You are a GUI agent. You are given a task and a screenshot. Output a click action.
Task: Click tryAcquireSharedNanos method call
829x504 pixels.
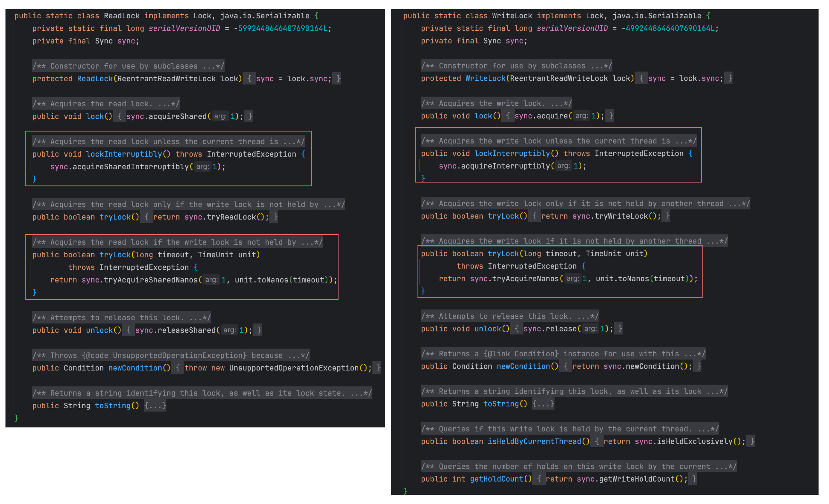tap(150, 280)
